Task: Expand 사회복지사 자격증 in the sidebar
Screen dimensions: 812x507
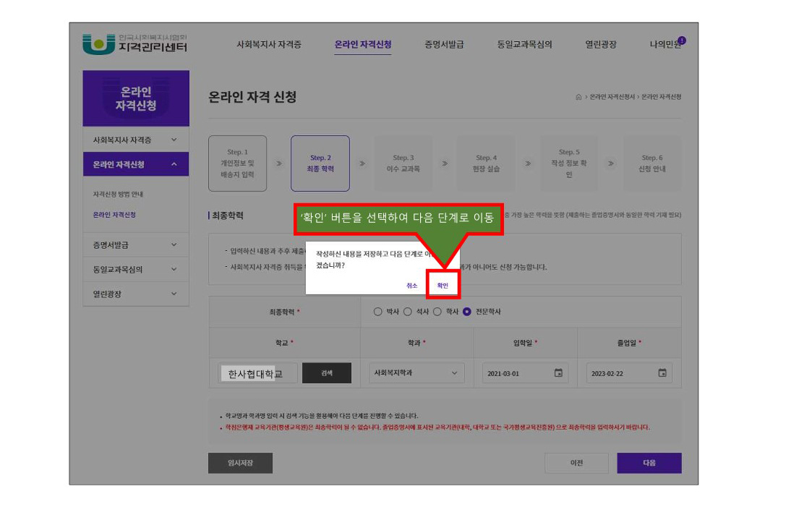Action: (136, 140)
